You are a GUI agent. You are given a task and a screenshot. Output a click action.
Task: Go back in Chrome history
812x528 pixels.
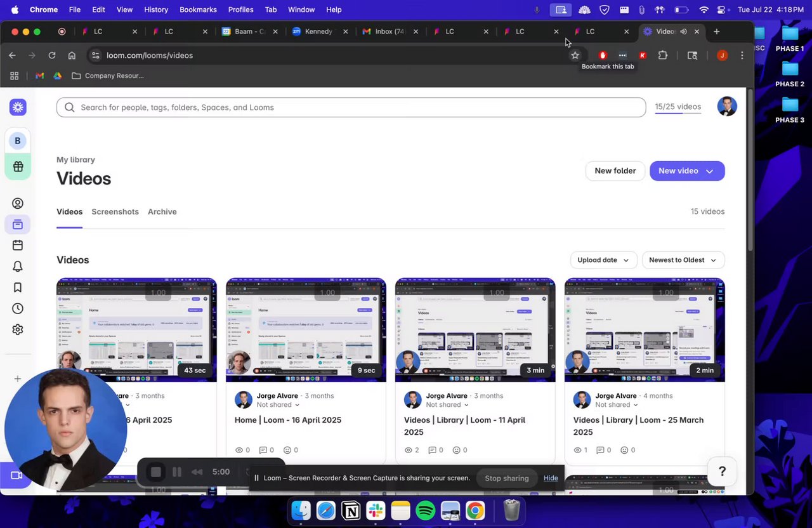(12, 55)
